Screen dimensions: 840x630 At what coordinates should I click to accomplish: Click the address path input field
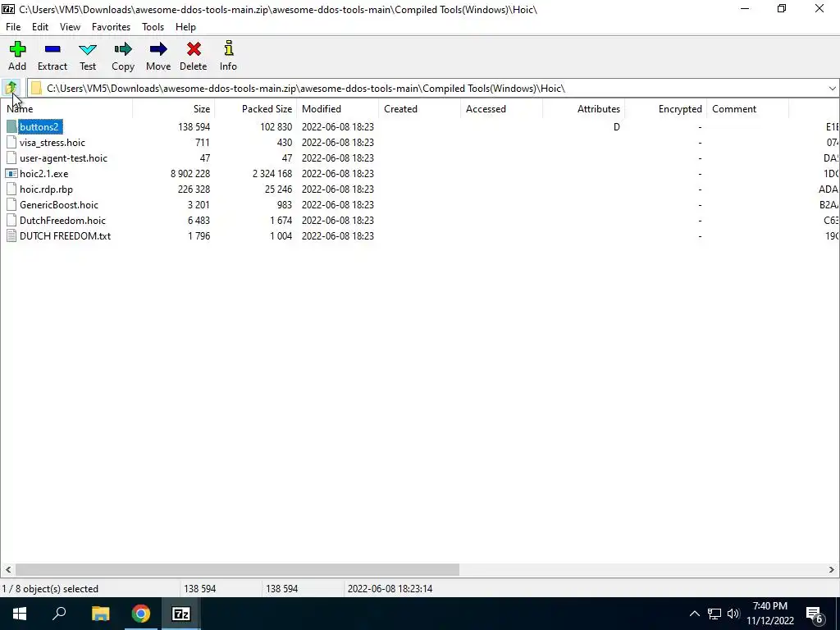[x=433, y=89]
